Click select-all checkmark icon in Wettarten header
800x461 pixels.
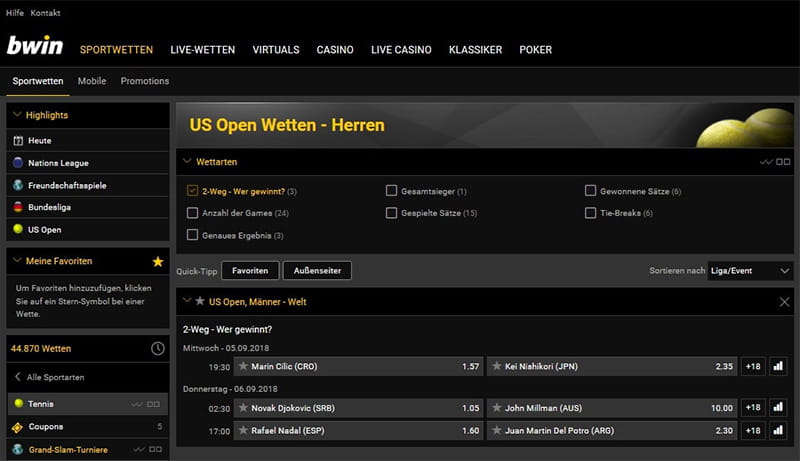point(766,162)
